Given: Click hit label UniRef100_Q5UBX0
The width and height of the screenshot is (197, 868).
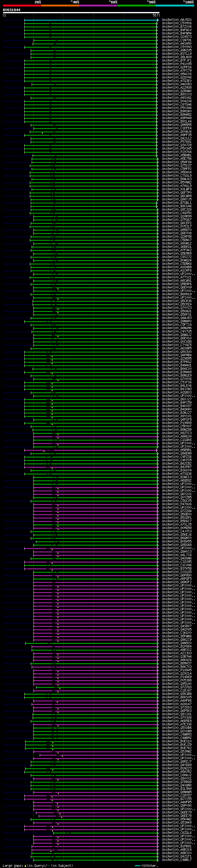Looking at the screenshot, I should coord(176,514).
